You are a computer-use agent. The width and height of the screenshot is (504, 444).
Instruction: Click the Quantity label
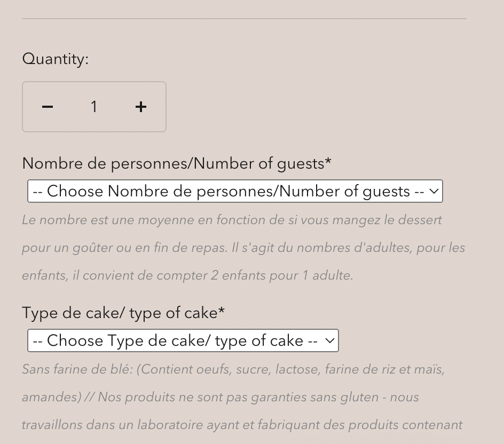click(56, 59)
